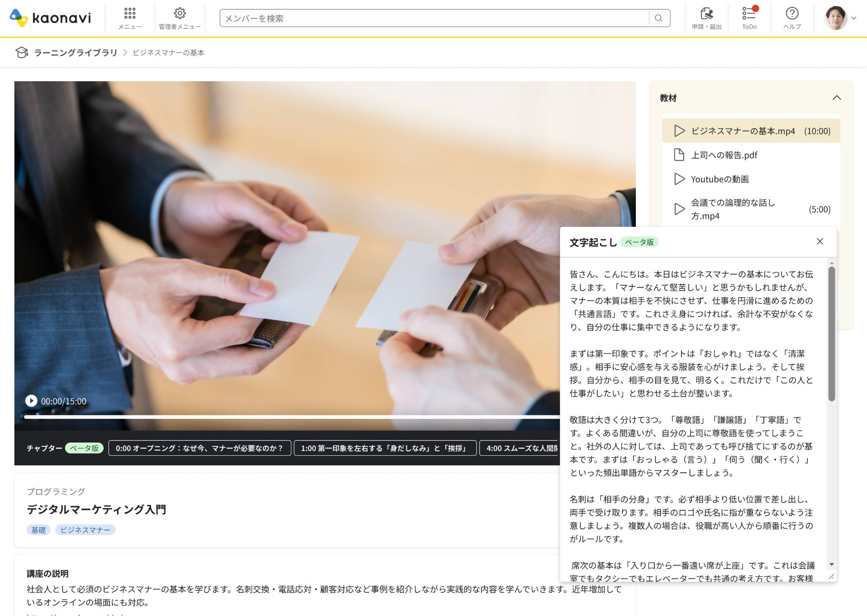
Task: Close the 文字起こし transcript panel
Action: pyautogui.click(x=820, y=242)
